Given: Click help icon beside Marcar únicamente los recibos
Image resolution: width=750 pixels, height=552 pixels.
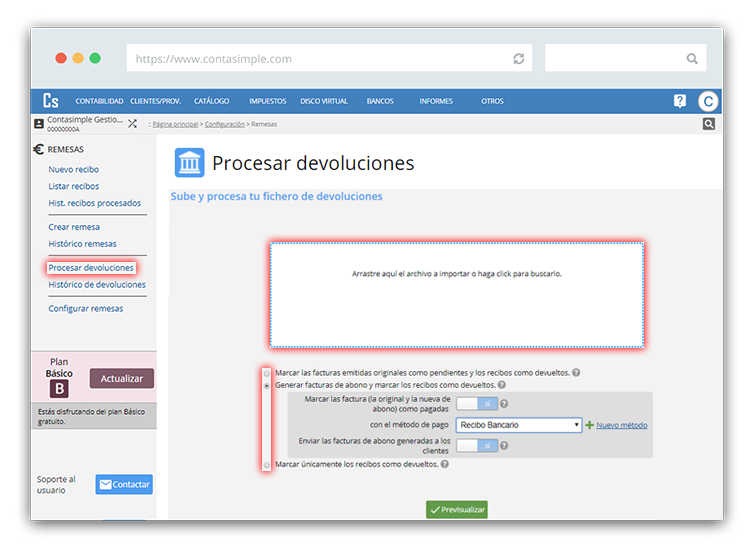Looking at the screenshot, I should 445,464.
